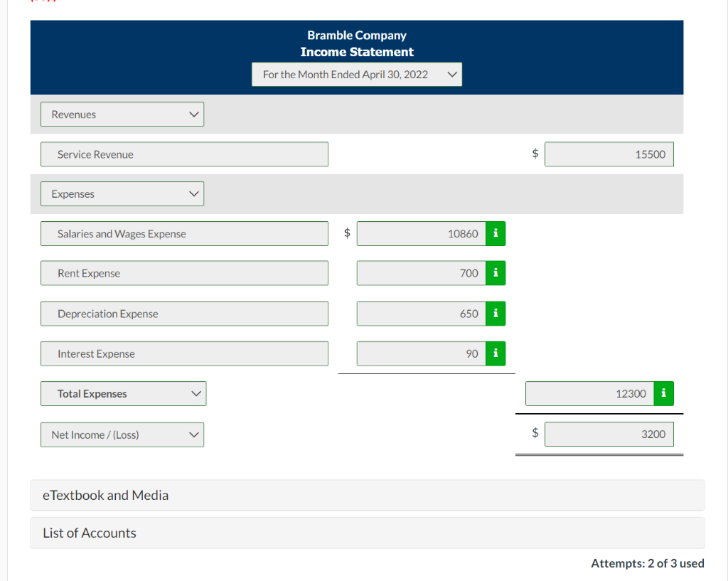Open the Expenses section dropdown
Screen dimensions: 728x581
pyautogui.click(x=122, y=193)
